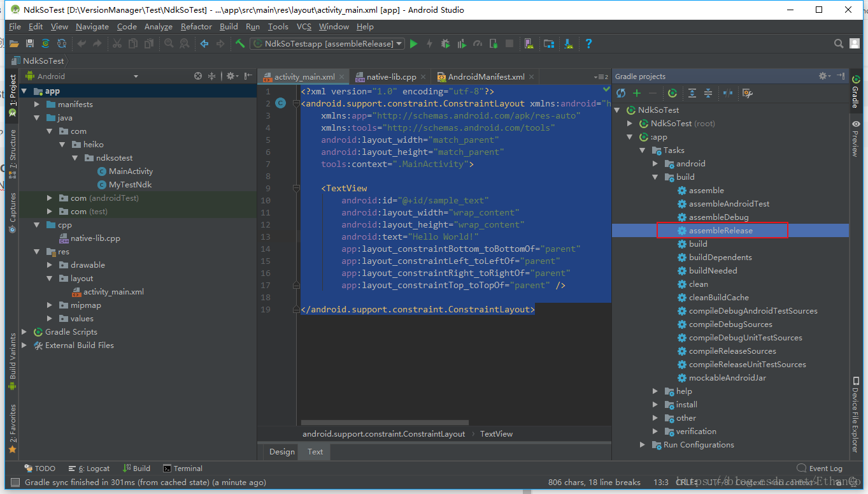Click the Refresh all Gradle projects icon
868x494 pixels.
point(621,93)
